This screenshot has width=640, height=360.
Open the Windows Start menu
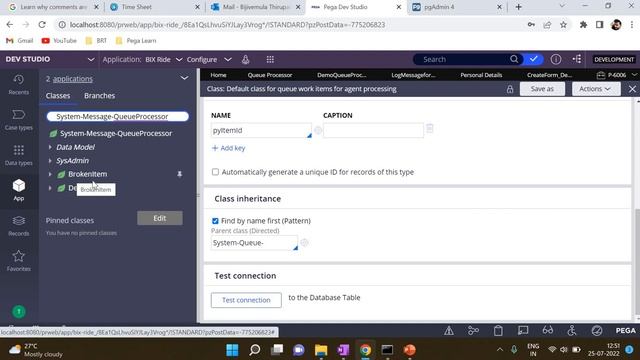coord(232,350)
